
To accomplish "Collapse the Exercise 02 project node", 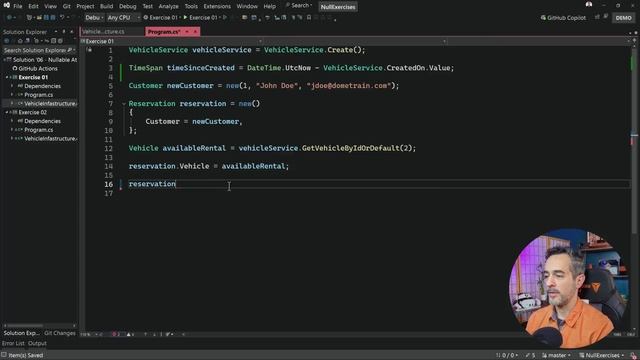I will [x=7, y=112].
